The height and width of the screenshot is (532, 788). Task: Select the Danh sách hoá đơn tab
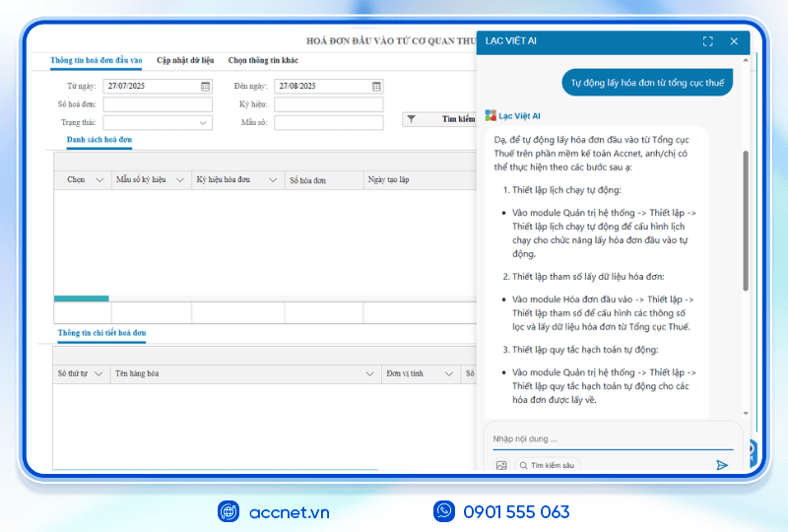tap(99, 140)
